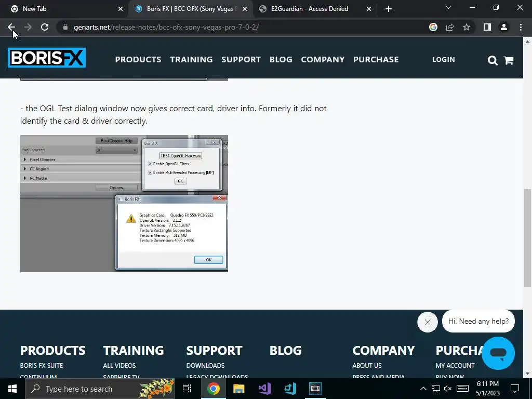This screenshot has height=399, width=532.
Task: Open the TRAINING nav menu
Action: click(191, 59)
